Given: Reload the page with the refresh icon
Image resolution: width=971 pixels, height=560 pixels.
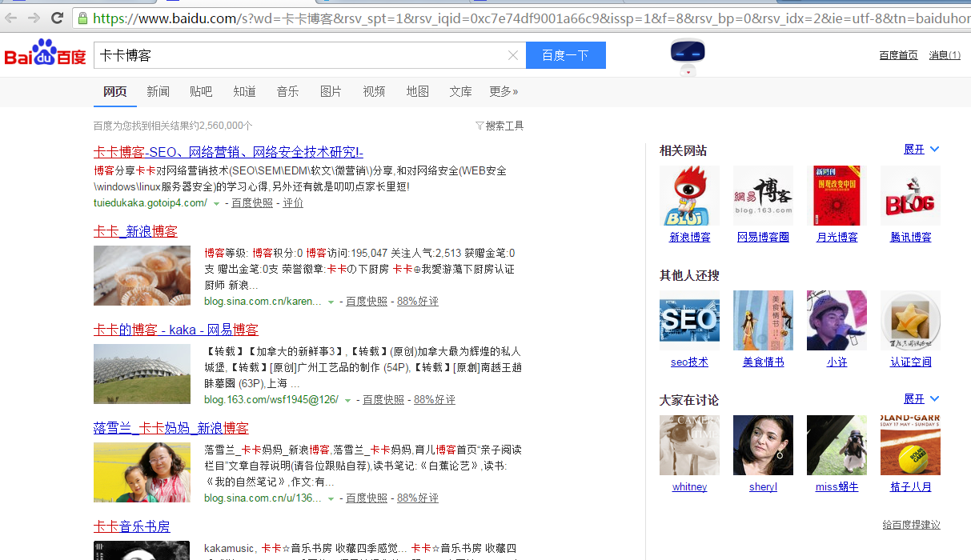Looking at the screenshot, I should [x=58, y=18].
